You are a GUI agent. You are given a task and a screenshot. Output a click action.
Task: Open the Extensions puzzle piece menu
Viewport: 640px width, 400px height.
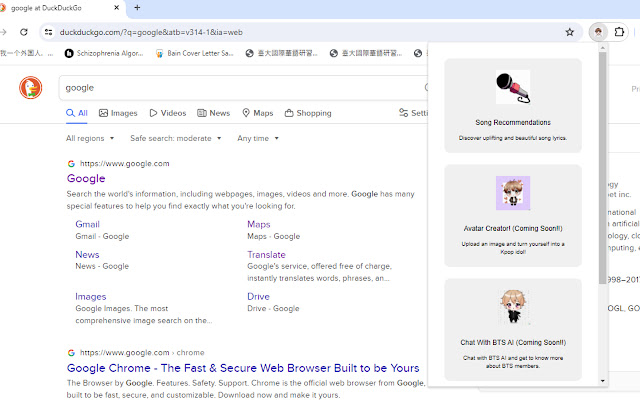(619, 32)
